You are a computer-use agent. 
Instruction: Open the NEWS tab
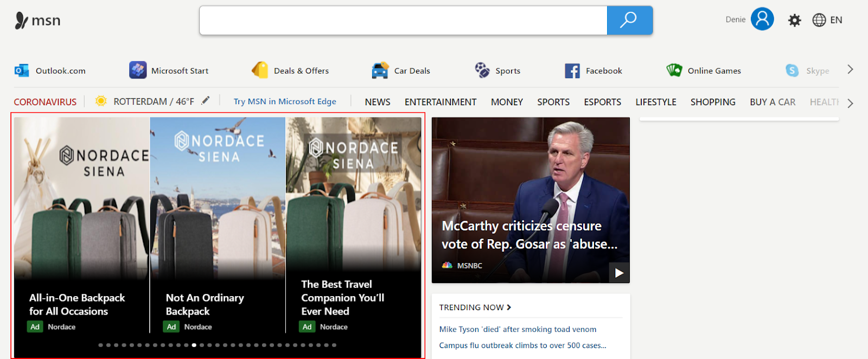tap(378, 102)
